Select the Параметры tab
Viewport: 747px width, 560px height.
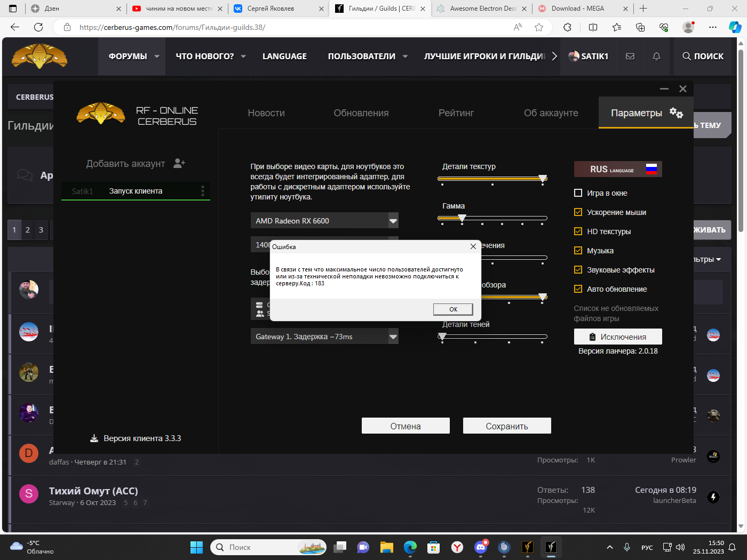point(646,113)
